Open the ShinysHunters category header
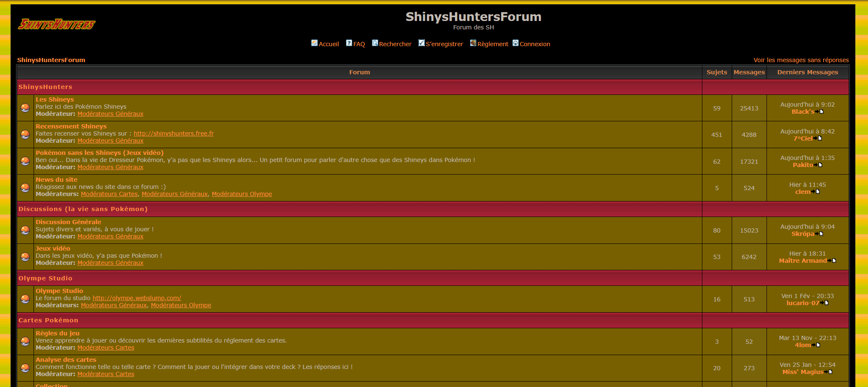 tap(45, 87)
